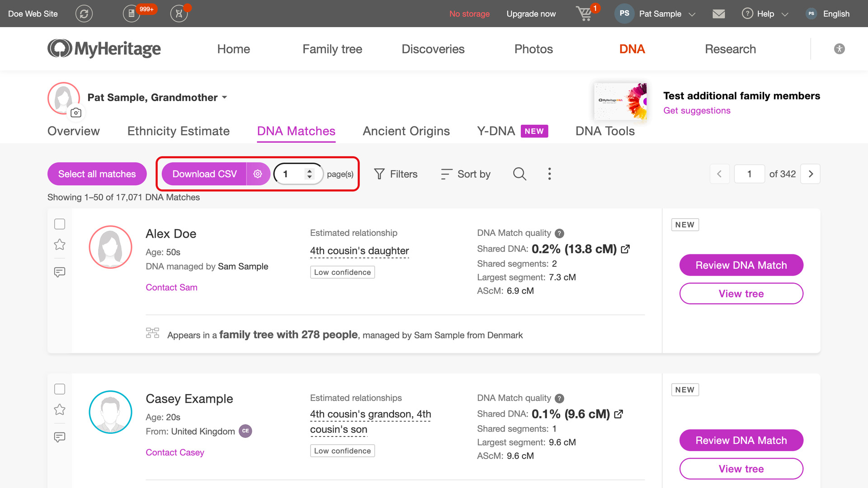View tree for Casey Example

coord(741,469)
